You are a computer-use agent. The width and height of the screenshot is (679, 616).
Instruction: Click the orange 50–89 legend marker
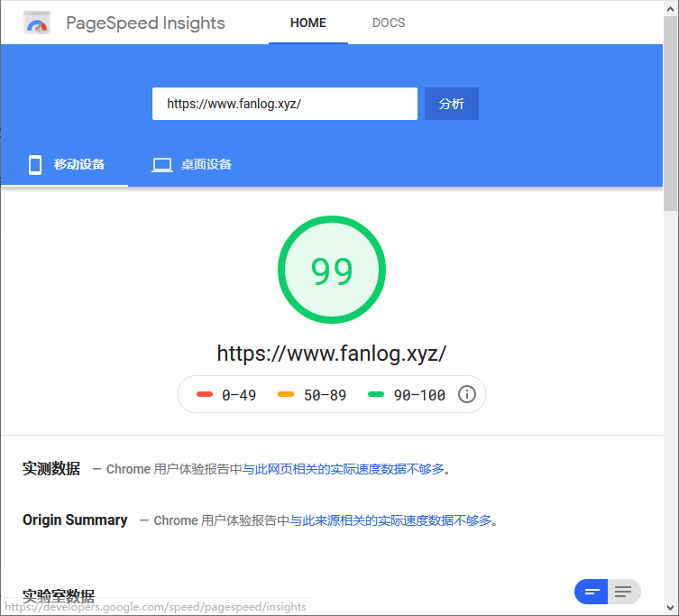[x=286, y=394]
